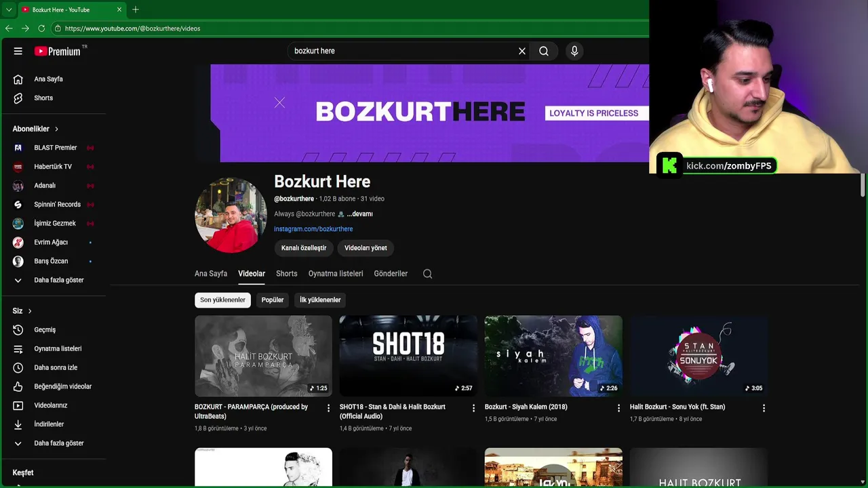The image size is (868, 488).
Task: Open SHOT18 video thumbnail
Action: pyautogui.click(x=408, y=356)
